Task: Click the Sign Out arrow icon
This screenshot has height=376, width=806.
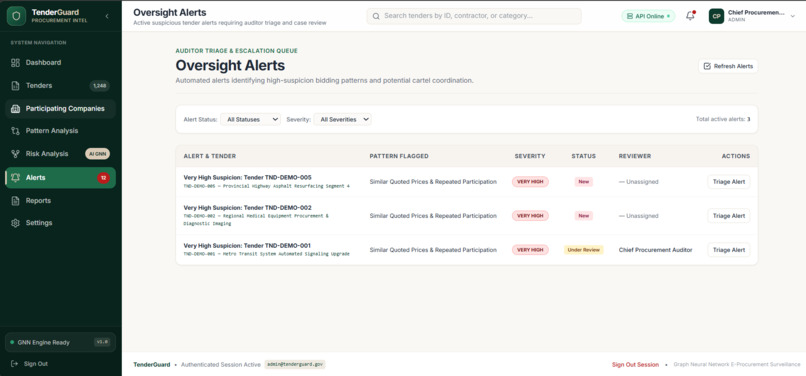Action: click(14, 364)
